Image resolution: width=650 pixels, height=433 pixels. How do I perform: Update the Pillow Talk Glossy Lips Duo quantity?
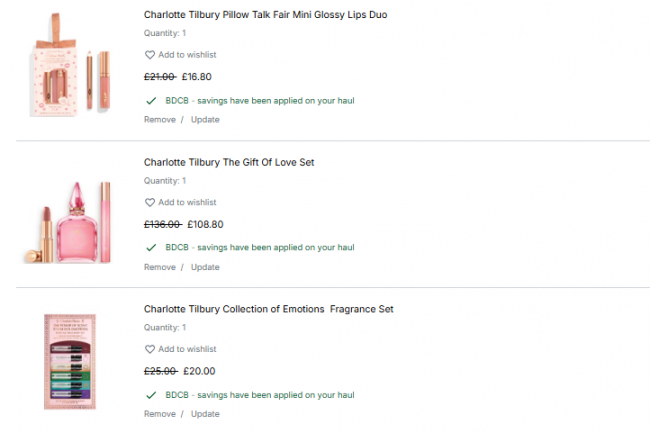click(205, 120)
